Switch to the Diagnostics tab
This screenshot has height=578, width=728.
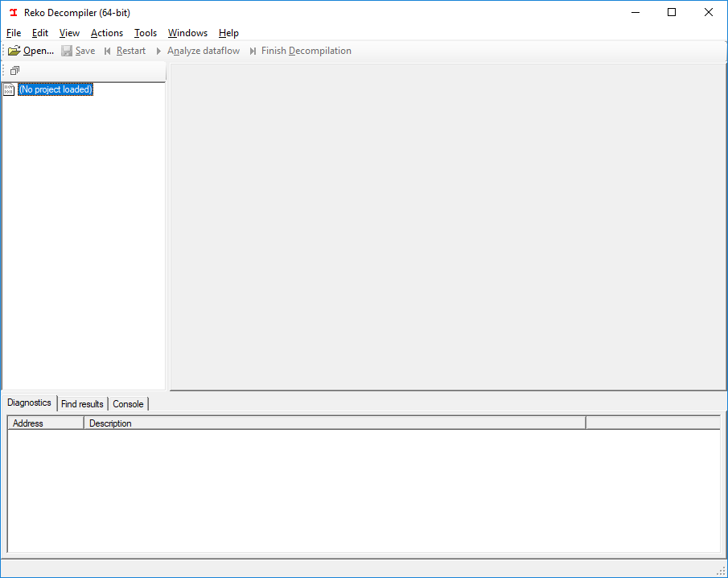29,403
